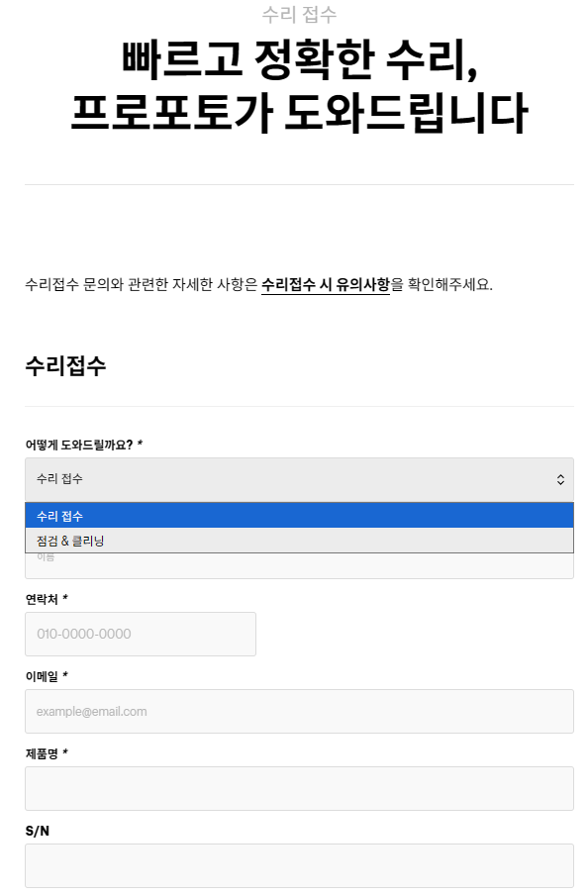Click the 이메일 * field label
The height and width of the screenshot is (895, 588).
tap(47, 676)
